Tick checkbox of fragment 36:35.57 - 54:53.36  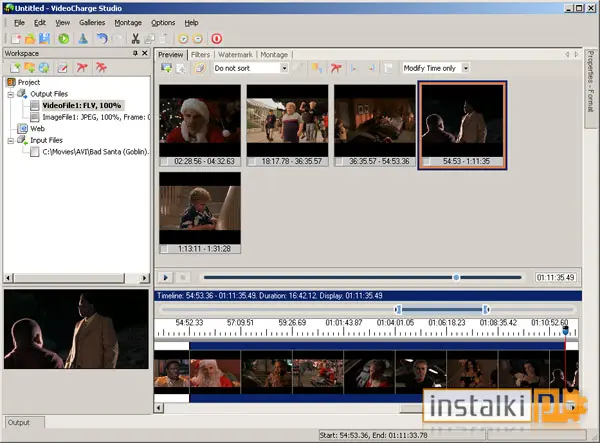point(339,162)
